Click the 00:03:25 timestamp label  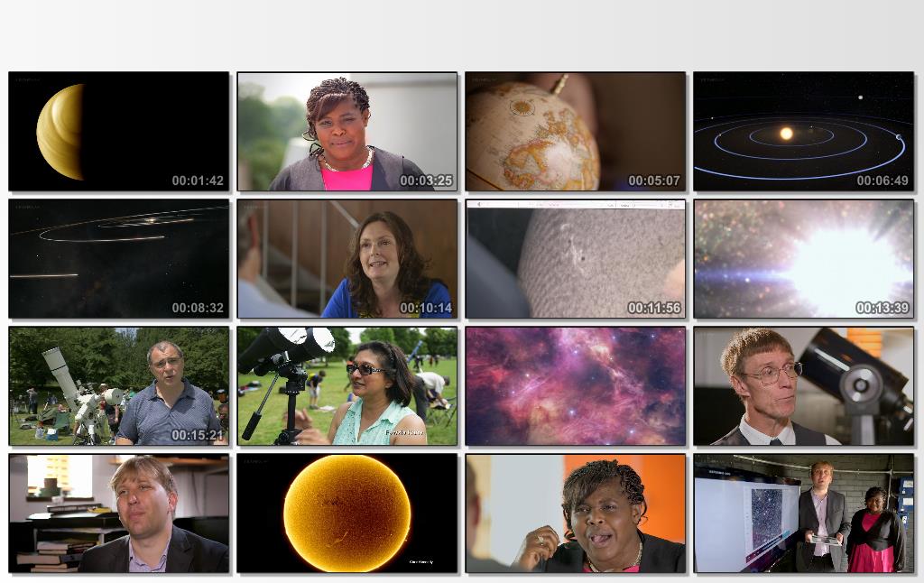pos(426,181)
